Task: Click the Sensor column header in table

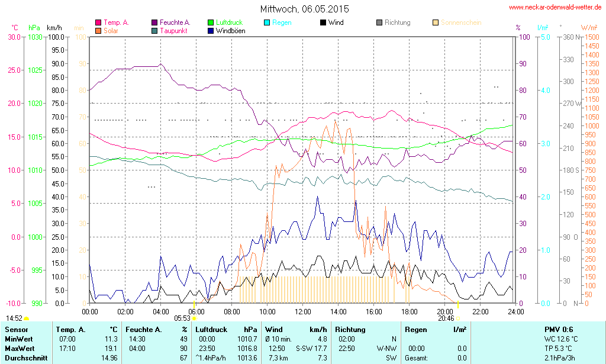Action: click(16, 329)
